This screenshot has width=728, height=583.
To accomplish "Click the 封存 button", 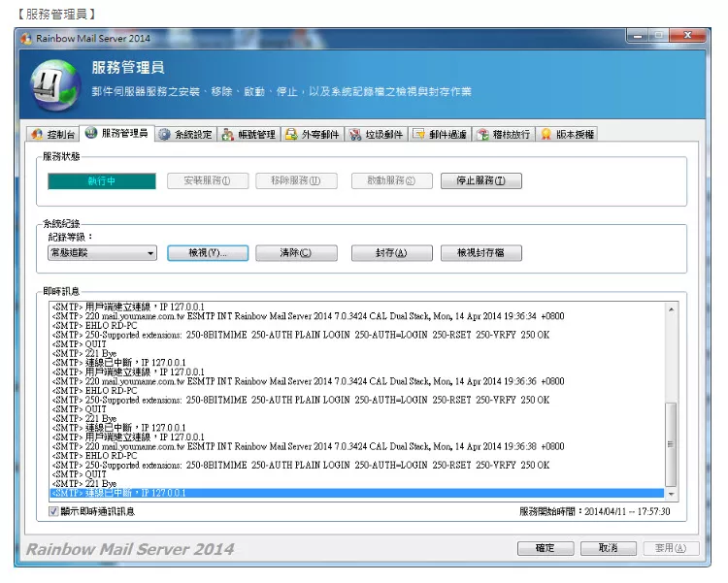I will point(391,253).
